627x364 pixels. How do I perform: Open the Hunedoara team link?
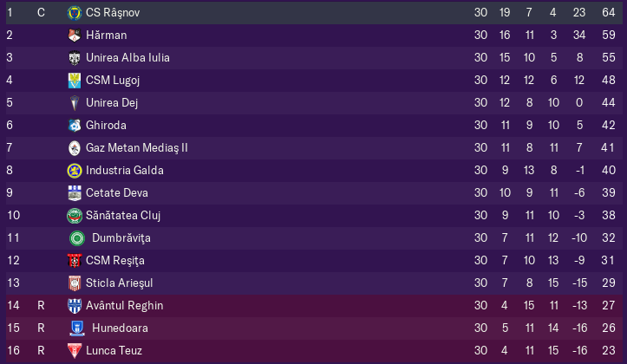(x=120, y=328)
